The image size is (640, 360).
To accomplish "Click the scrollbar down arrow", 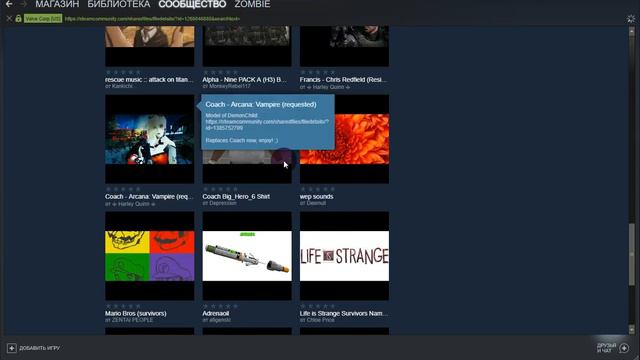I will tap(631, 329).
